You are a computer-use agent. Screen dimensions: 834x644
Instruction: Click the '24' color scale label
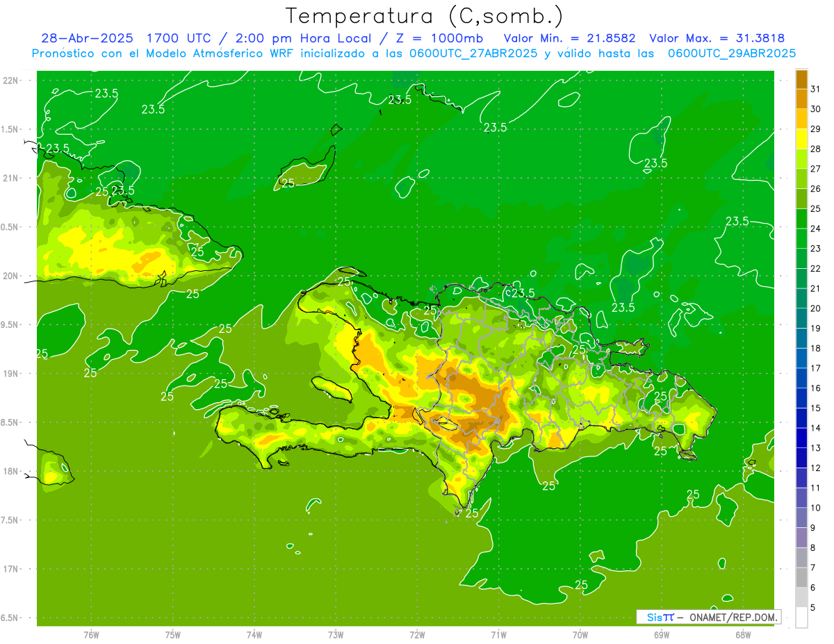[x=816, y=229]
